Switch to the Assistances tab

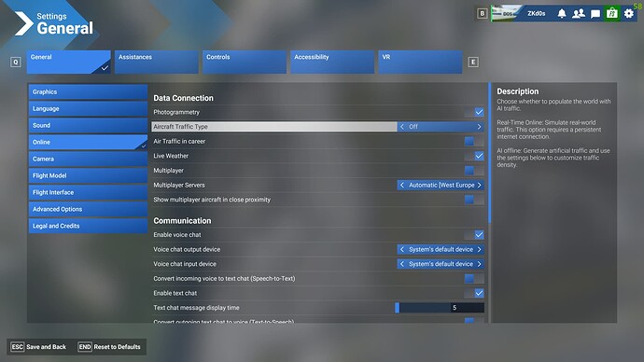pos(157,62)
